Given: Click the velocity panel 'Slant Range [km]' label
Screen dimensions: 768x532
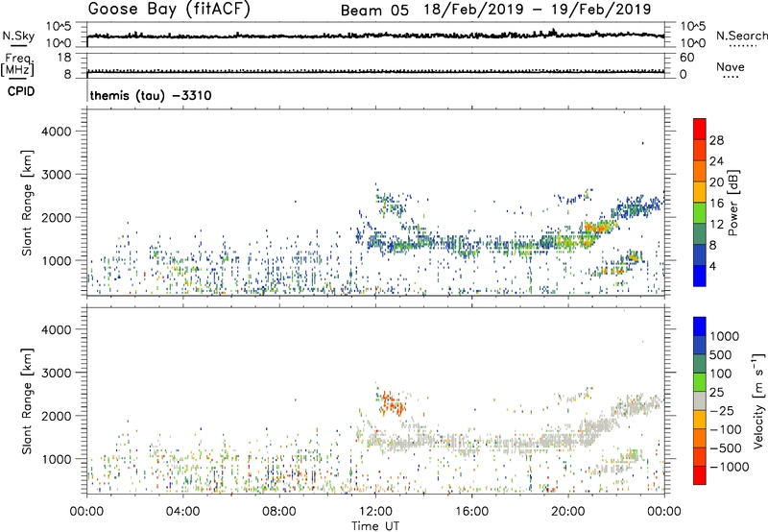Looking at the screenshot, I should point(27,400).
